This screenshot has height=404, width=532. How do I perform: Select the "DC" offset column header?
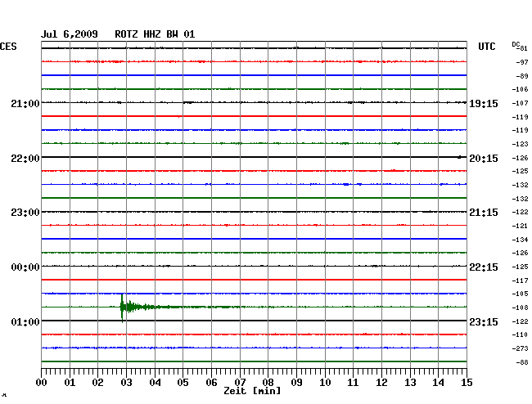point(516,44)
